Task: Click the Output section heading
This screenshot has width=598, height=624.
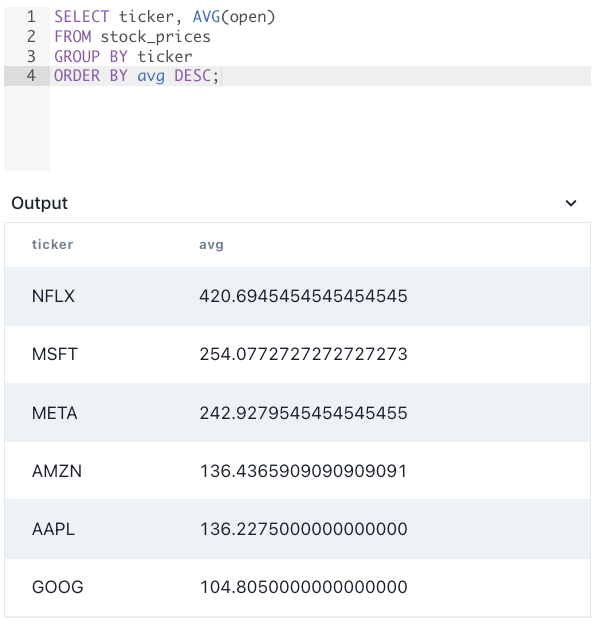Action: pos(39,203)
